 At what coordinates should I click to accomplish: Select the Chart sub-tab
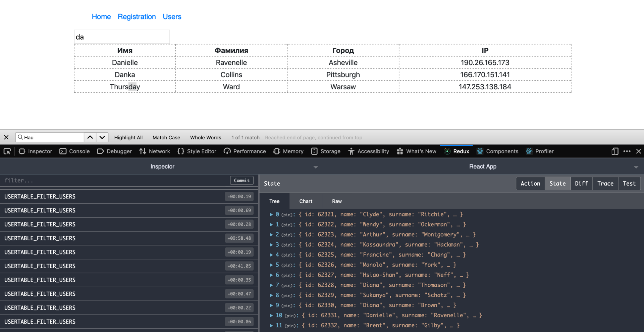coord(306,201)
